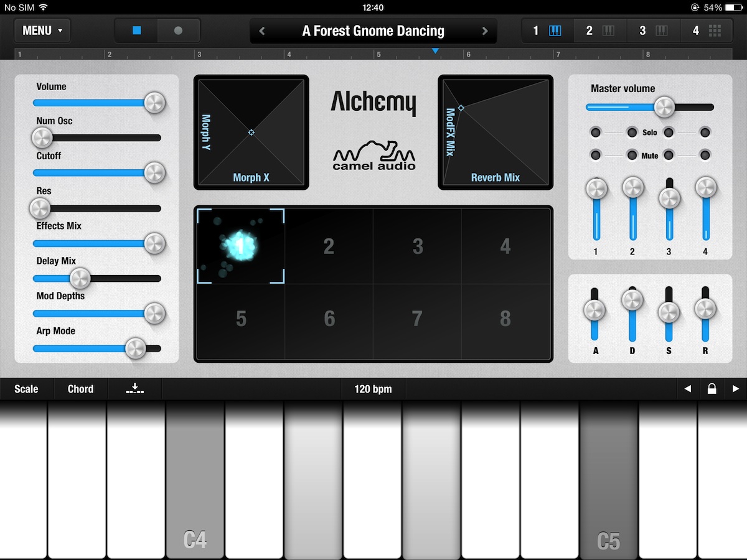Open the Scale options
Image resolution: width=747 pixels, height=560 pixels.
tap(27, 389)
